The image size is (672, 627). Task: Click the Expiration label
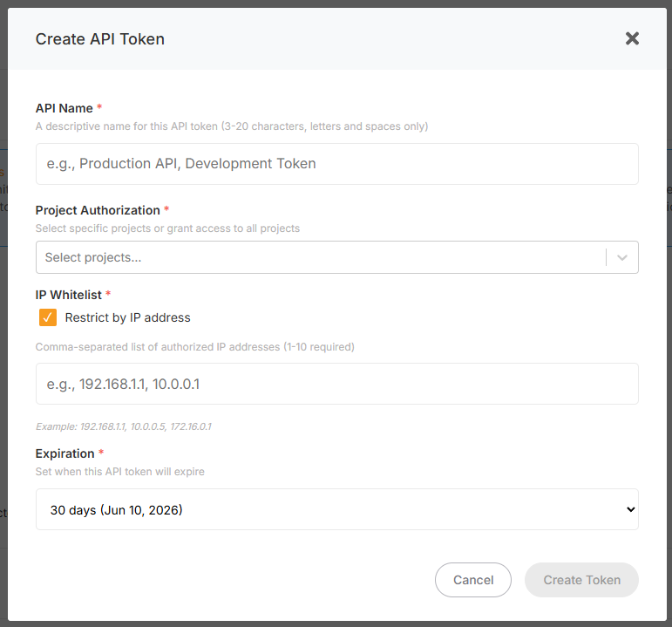coord(64,453)
